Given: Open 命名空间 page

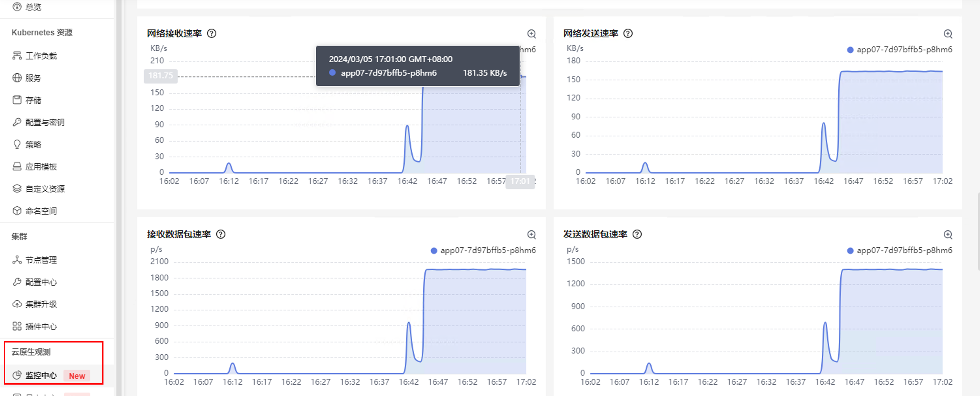Looking at the screenshot, I should 41,211.
